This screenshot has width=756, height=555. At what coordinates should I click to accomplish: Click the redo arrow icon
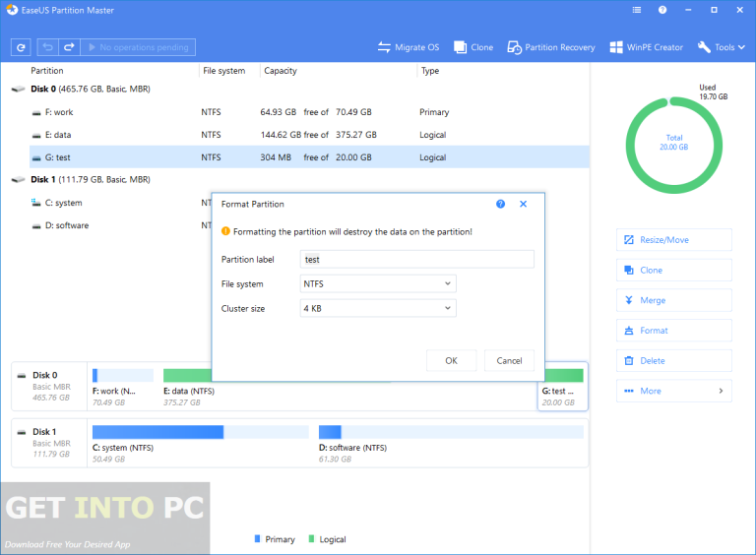pos(69,47)
